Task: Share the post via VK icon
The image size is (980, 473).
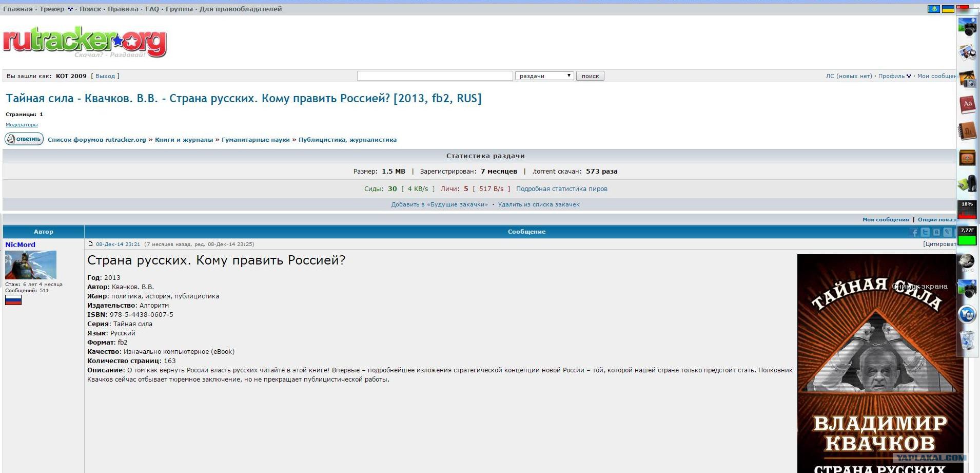Action: point(936,232)
